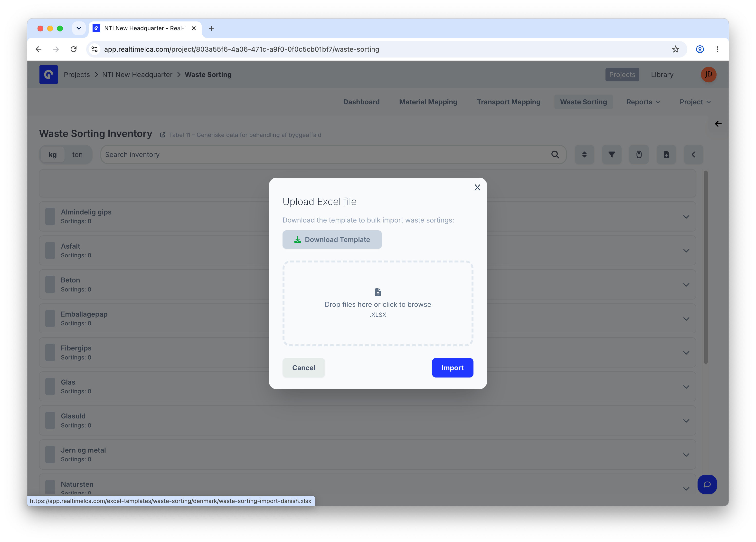This screenshot has width=756, height=542.
Task: Open the Projects breadcrumb link
Action: [77, 74]
